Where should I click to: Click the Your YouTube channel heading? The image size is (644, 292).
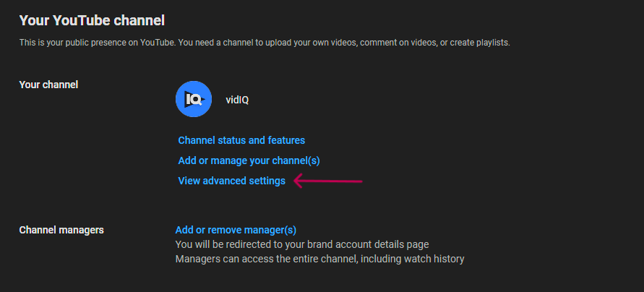92,20
